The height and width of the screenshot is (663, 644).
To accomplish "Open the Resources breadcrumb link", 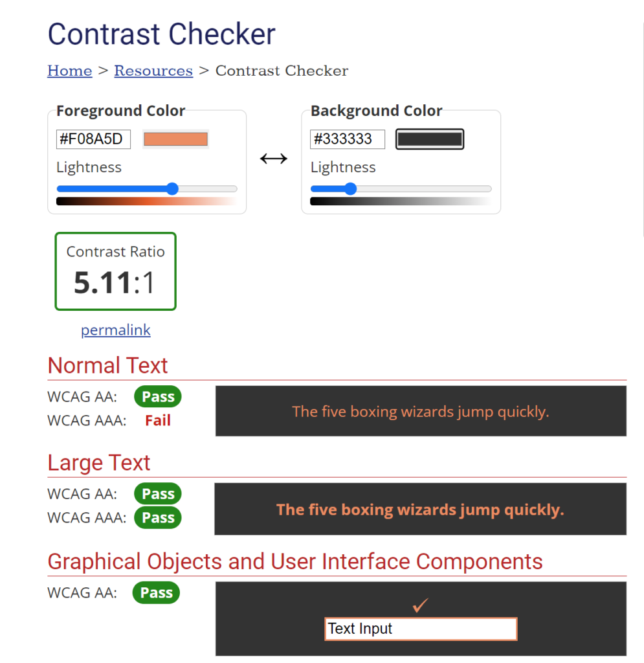I will pyautogui.click(x=153, y=71).
